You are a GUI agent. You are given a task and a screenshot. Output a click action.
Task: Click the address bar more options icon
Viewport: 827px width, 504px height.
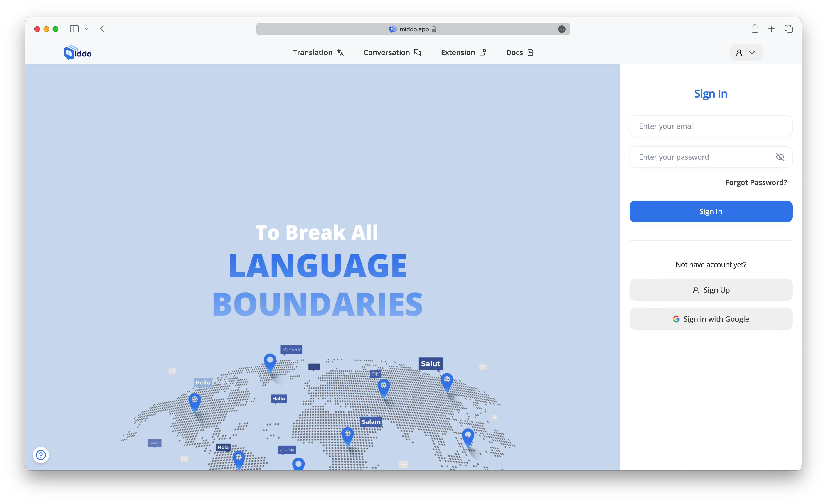[x=562, y=29]
